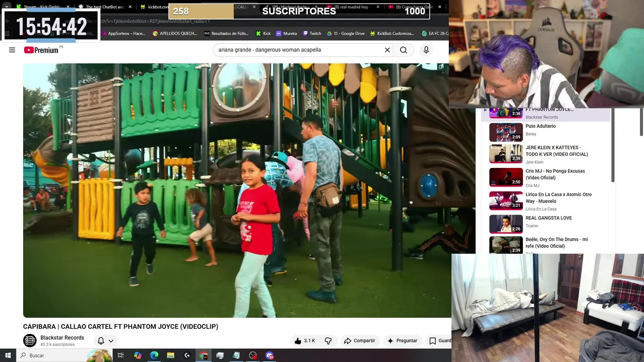Select the 45.2 k suscriptores text
The height and width of the screenshot is (362, 644).
pos(57,345)
